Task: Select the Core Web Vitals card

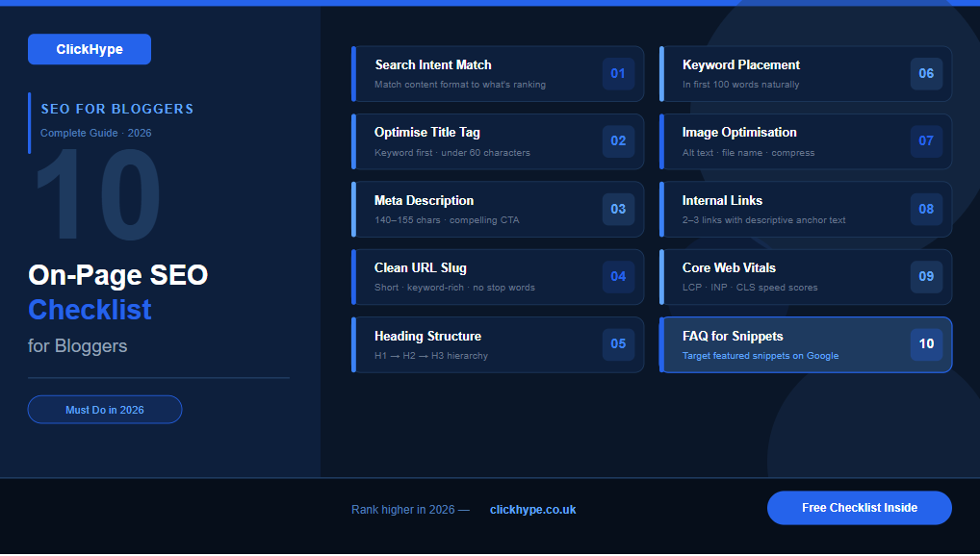Action: [789, 276]
